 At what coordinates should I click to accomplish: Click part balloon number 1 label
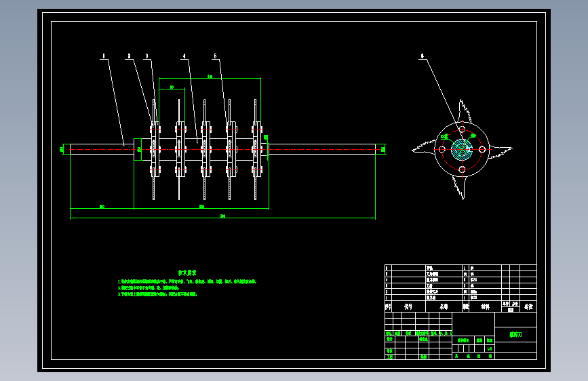(x=104, y=56)
